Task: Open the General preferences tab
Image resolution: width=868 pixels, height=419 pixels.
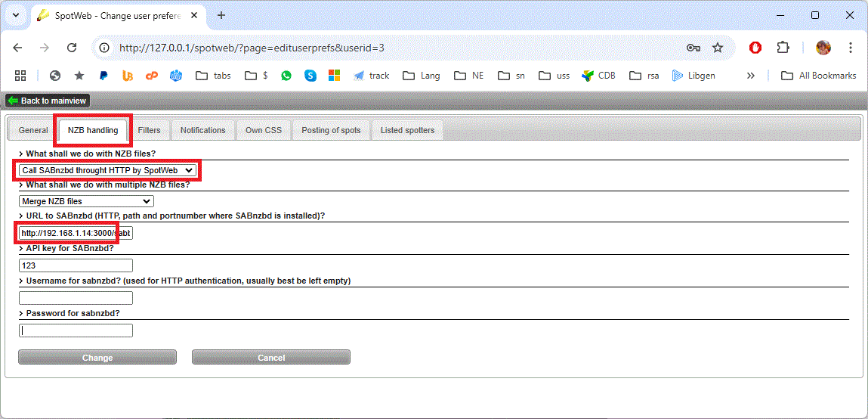Action: pyautogui.click(x=33, y=130)
